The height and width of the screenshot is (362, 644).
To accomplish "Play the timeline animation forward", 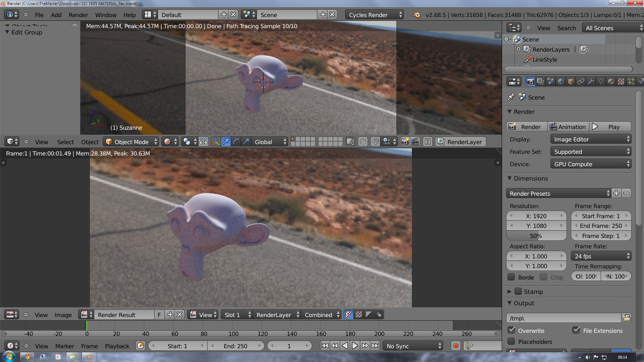I will pyautogui.click(x=355, y=346).
